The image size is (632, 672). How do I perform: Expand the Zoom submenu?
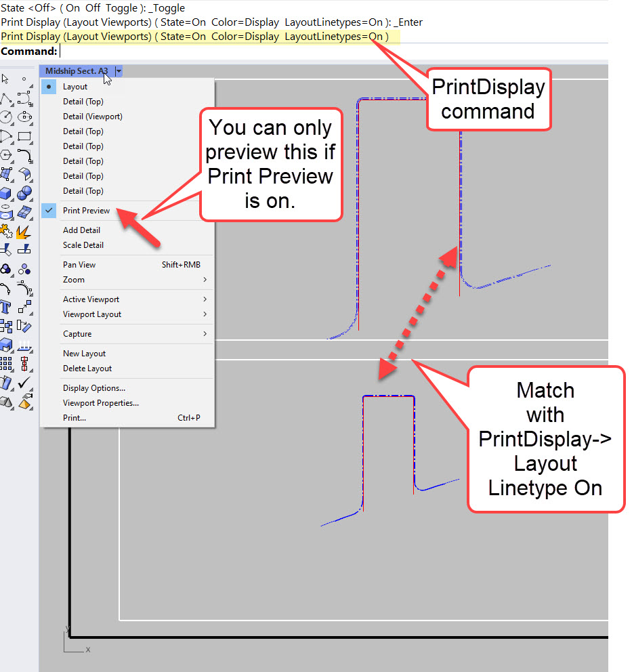[x=127, y=280]
